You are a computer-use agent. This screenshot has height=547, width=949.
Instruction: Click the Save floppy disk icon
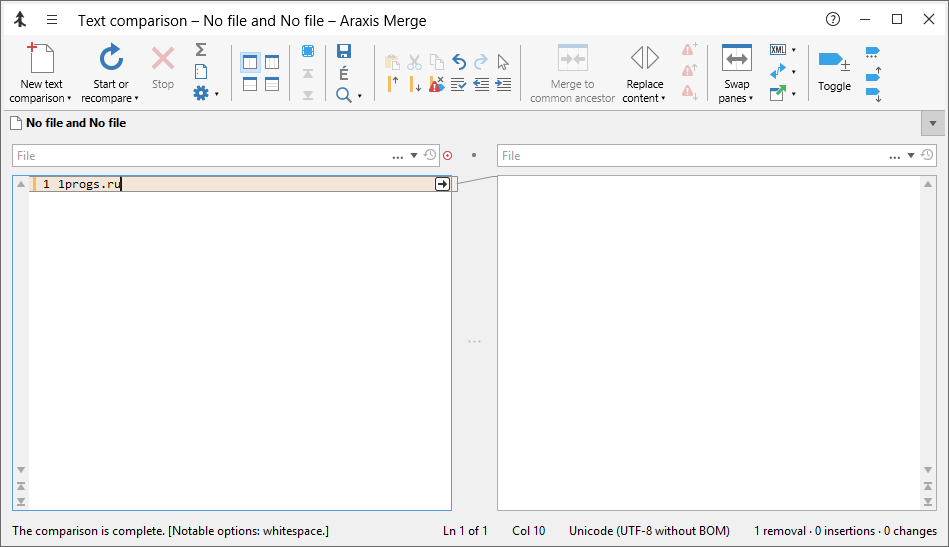[344, 51]
